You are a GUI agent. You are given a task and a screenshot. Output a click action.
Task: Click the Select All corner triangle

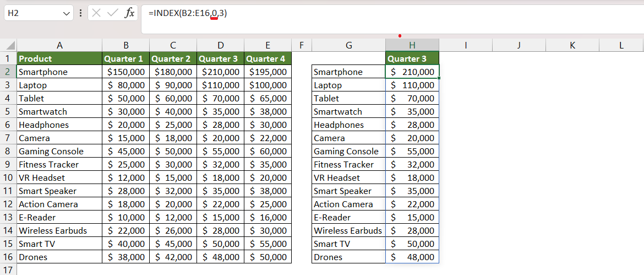coord(10,46)
